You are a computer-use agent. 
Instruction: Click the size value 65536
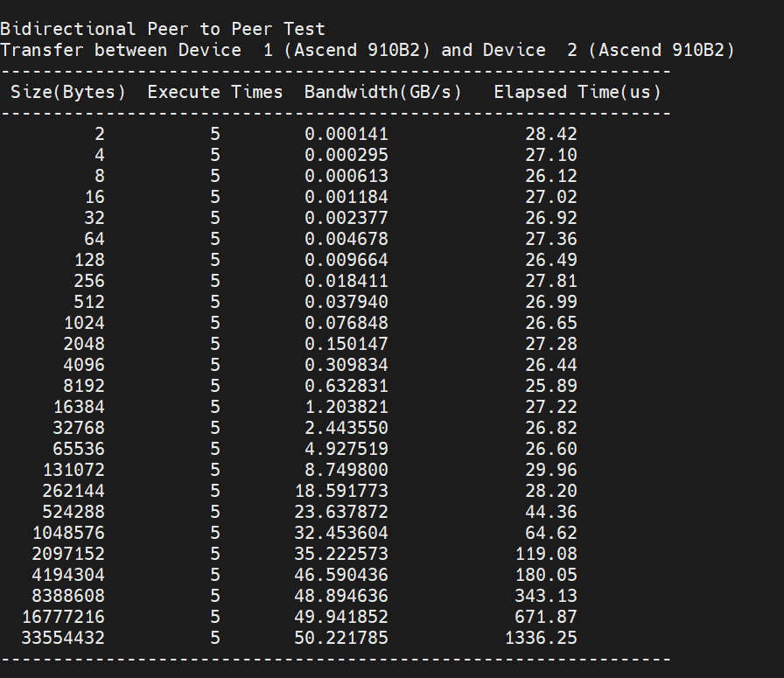[x=79, y=449]
